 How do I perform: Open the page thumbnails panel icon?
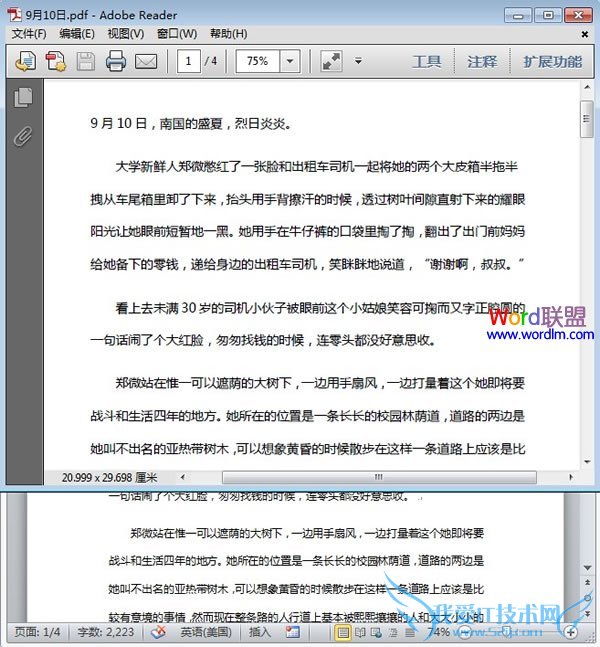coord(24,98)
